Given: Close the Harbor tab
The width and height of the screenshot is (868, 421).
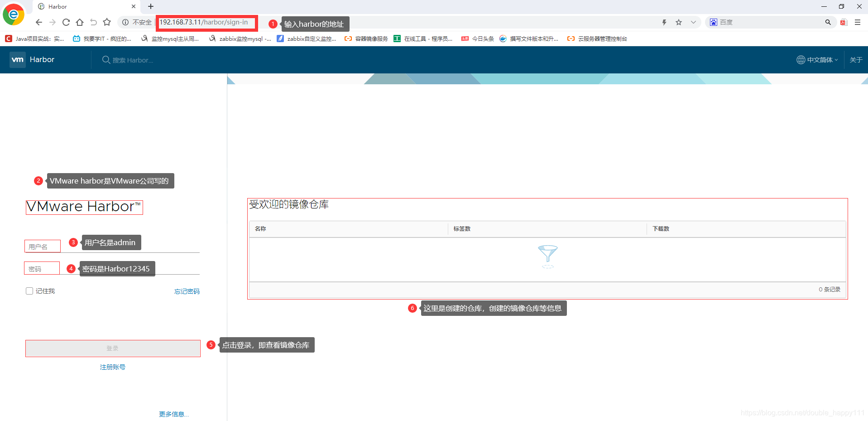Looking at the screenshot, I should pos(134,6).
